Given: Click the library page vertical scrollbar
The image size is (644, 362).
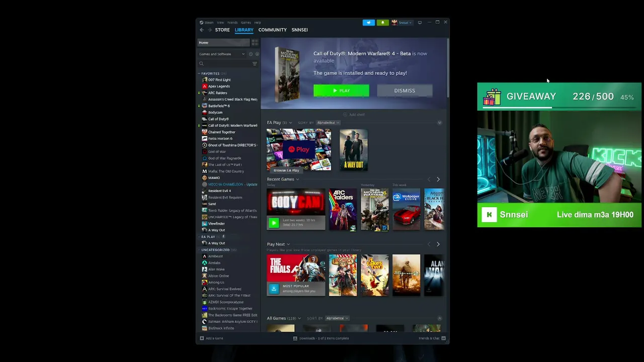Looking at the screenshot, I should click(x=447, y=68).
